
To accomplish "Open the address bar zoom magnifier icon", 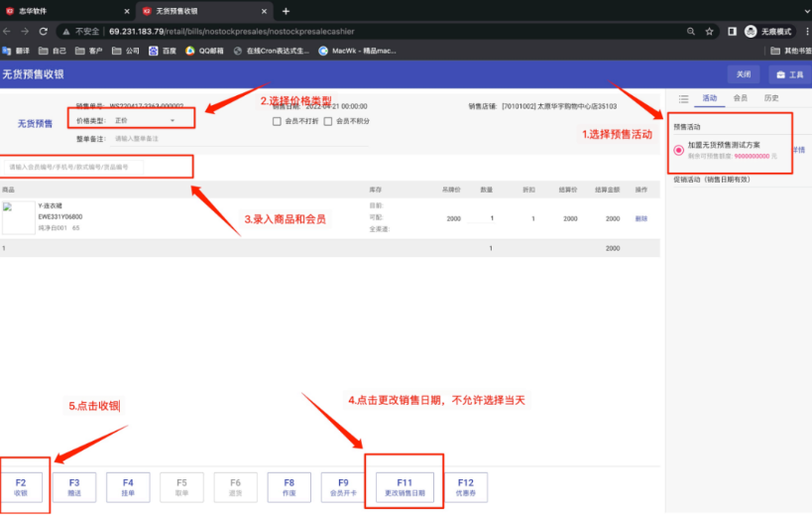I will [x=691, y=32].
